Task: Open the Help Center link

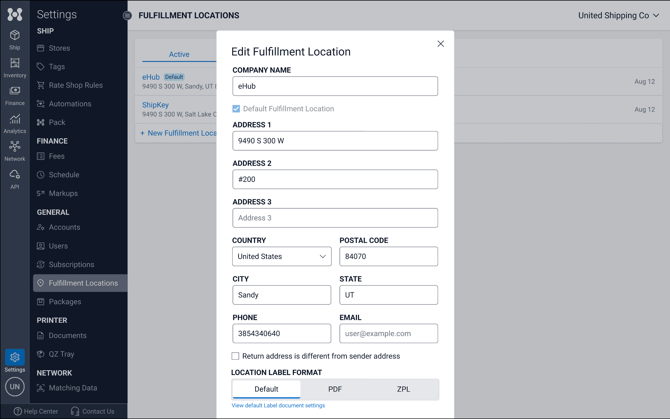Action: [36, 411]
